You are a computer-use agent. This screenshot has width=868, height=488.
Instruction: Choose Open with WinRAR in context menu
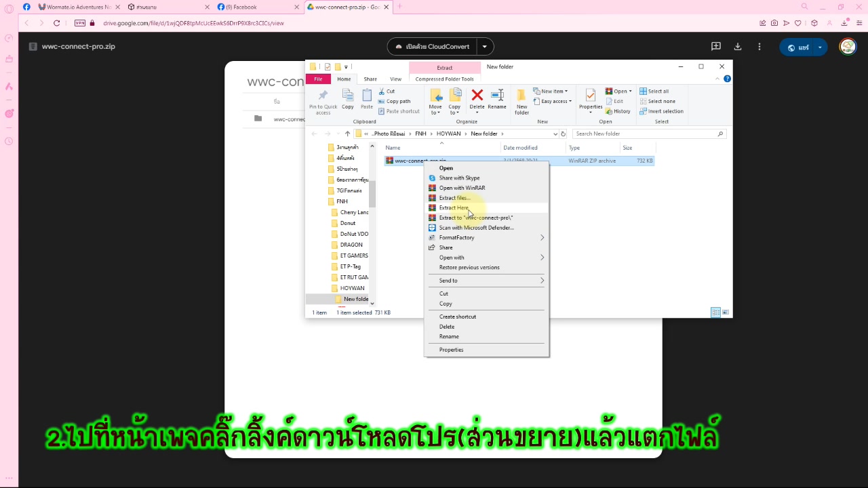[x=486, y=188]
